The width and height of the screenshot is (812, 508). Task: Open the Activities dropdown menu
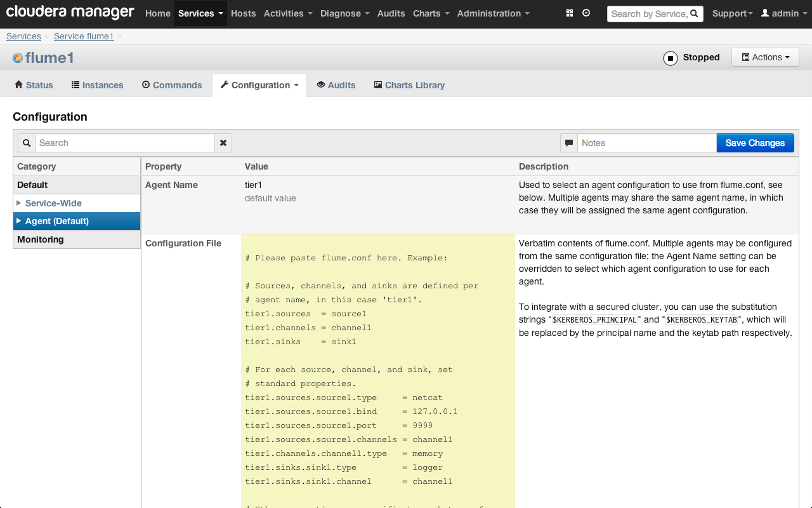point(288,13)
